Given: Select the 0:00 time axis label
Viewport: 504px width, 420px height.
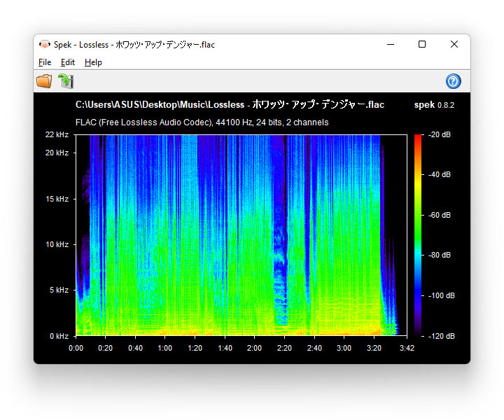Looking at the screenshot, I should (x=76, y=348).
